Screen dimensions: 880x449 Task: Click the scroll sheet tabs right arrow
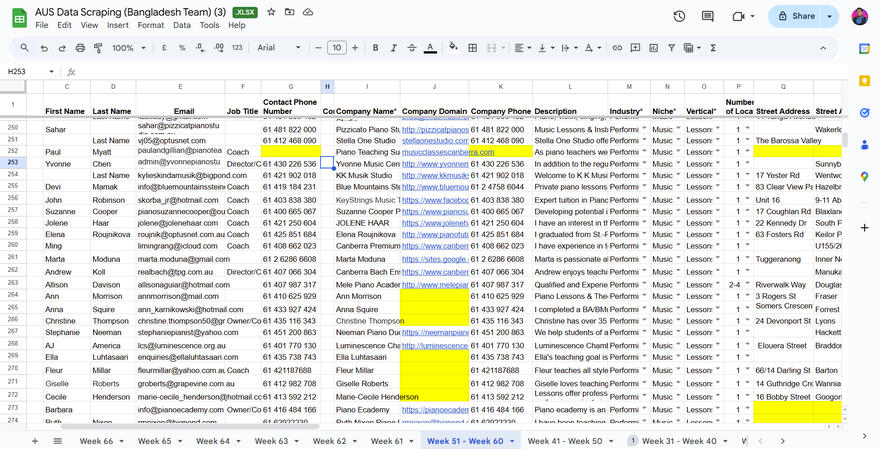[782, 441]
